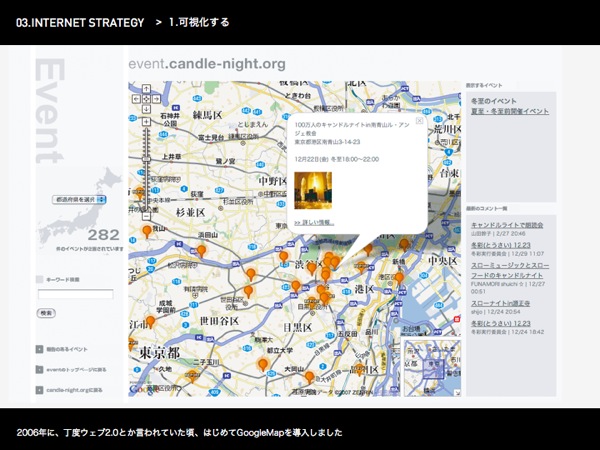
Task: Click the 練馬区 label on the map
Action: point(207,114)
